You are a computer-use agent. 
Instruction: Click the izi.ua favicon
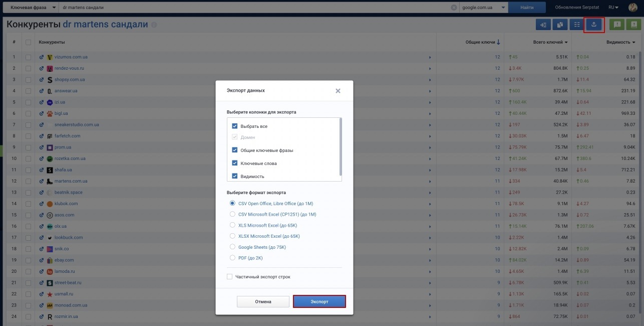coord(50,102)
